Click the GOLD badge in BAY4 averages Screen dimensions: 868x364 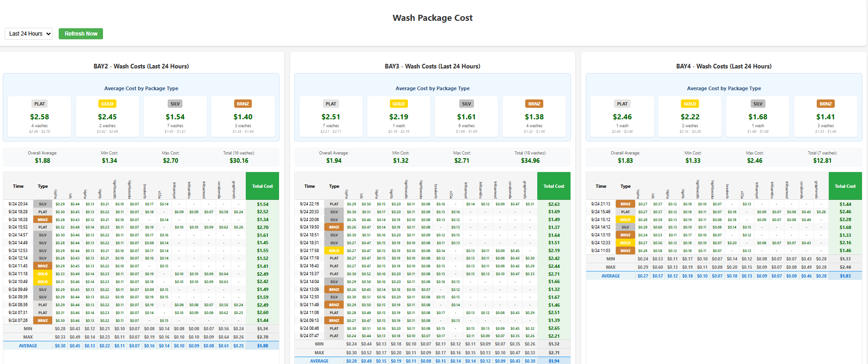pos(690,104)
